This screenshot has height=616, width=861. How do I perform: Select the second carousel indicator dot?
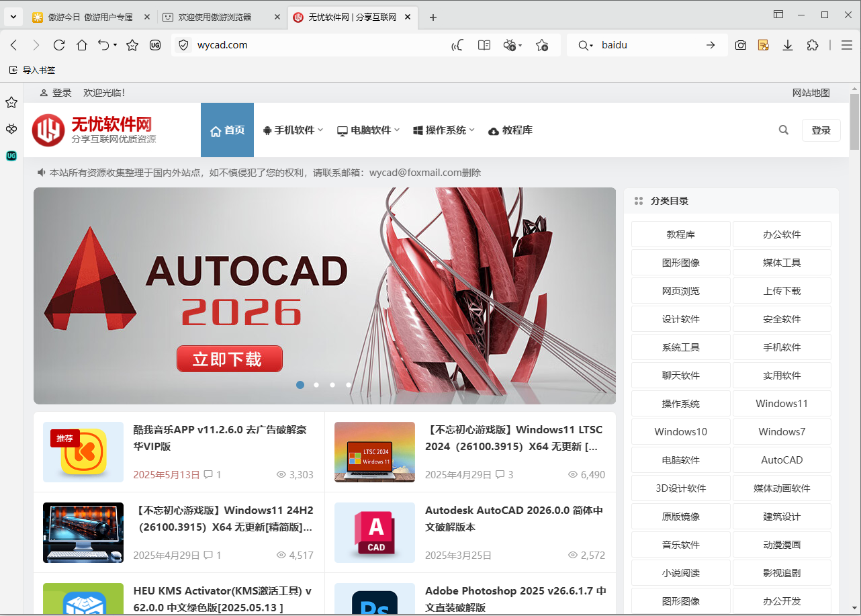(316, 385)
